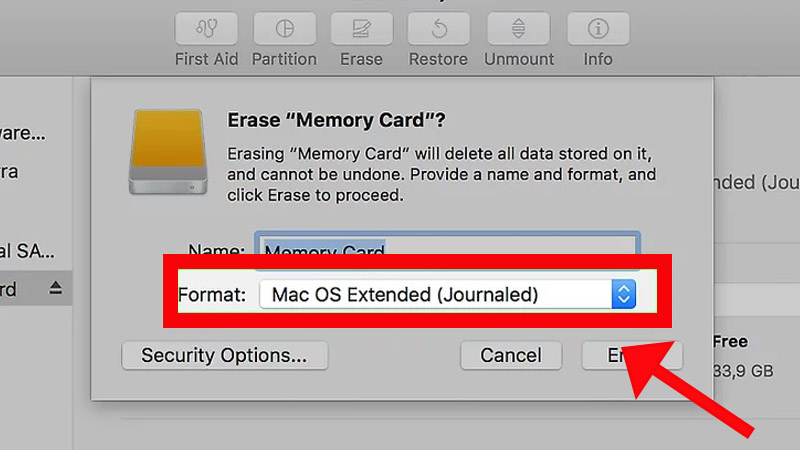Click the blue arrows on Format selector
The height and width of the screenshot is (450, 800).
624,294
